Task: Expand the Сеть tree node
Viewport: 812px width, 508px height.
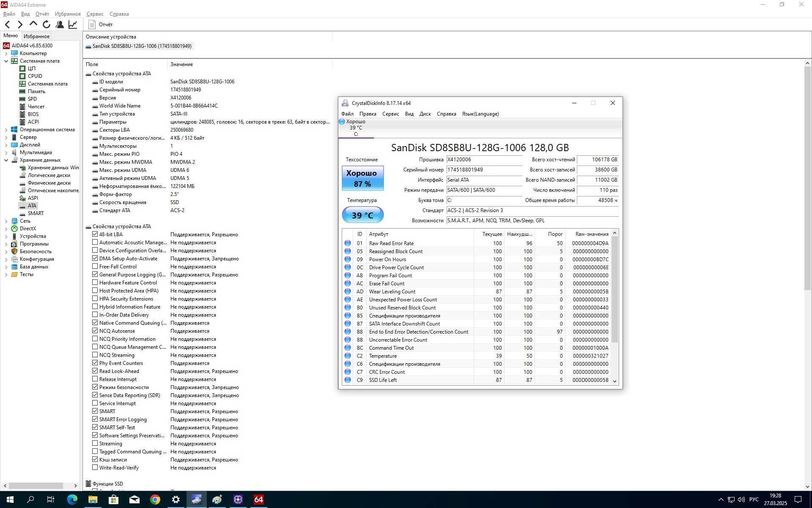Action: [6, 221]
